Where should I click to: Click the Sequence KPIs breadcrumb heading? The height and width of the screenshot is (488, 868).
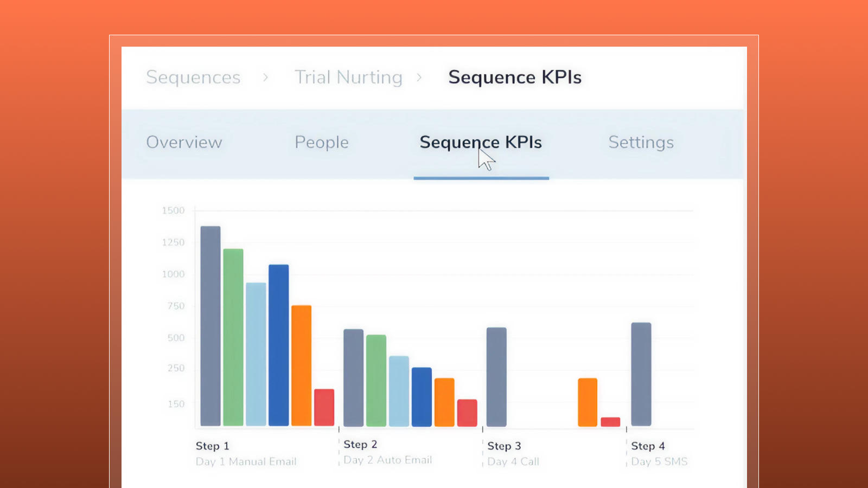coord(514,77)
